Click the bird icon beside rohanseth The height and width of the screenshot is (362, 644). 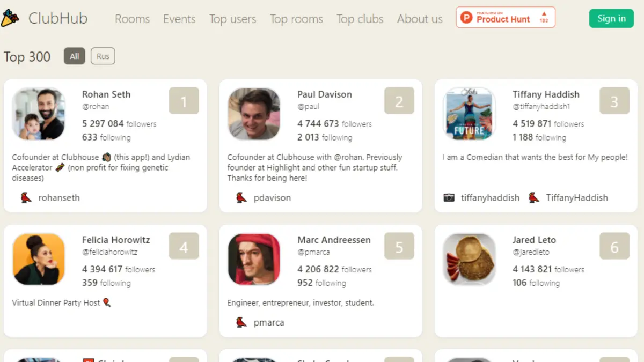tap(26, 198)
